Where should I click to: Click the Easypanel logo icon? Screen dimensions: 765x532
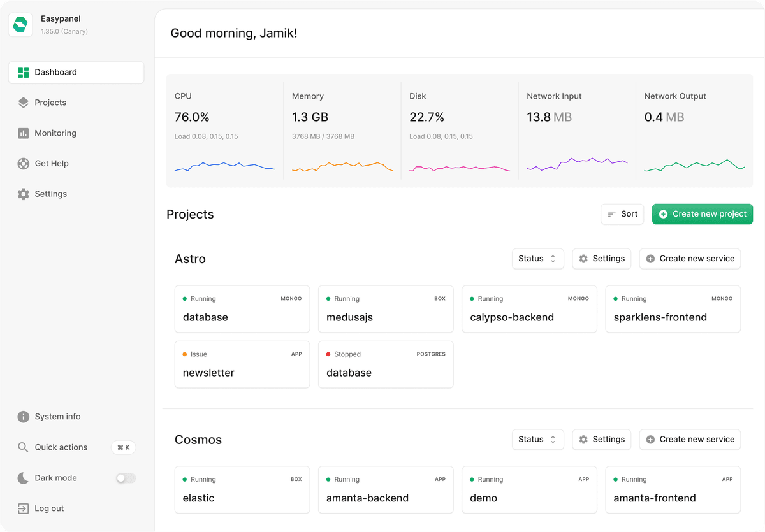20,25
